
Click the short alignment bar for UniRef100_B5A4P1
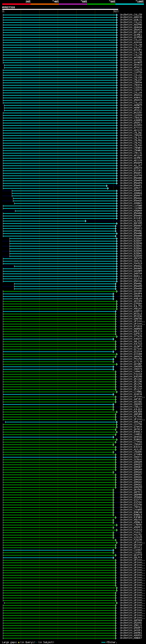(55, 186)
